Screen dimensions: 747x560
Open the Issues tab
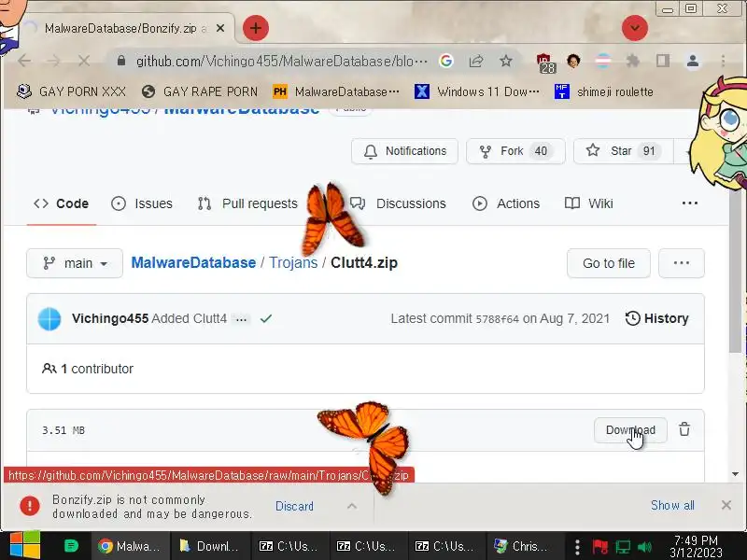pyautogui.click(x=142, y=203)
